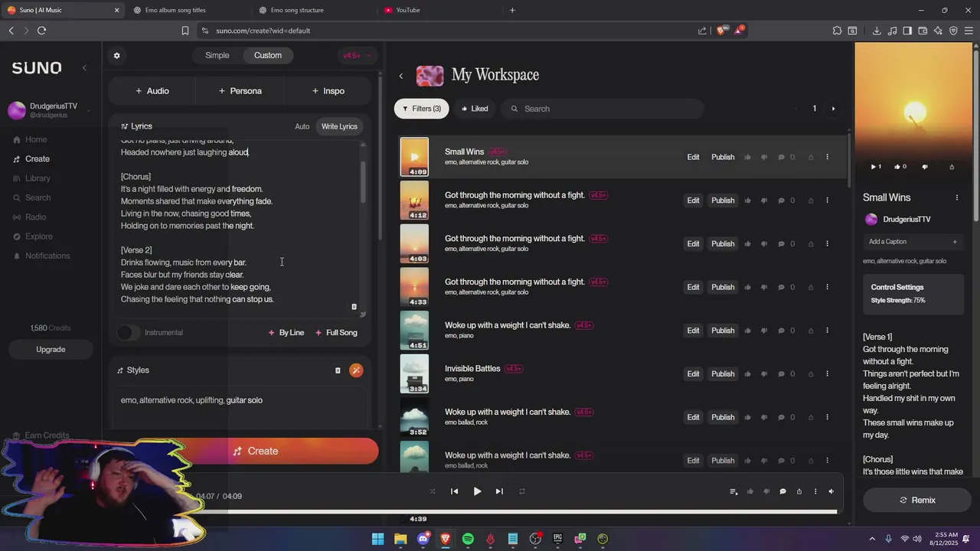Image resolution: width=980 pixels, height=551 pixels.
Task: Share the Small Wins song row
Action: pyautogui.click(x=811, y=157)
